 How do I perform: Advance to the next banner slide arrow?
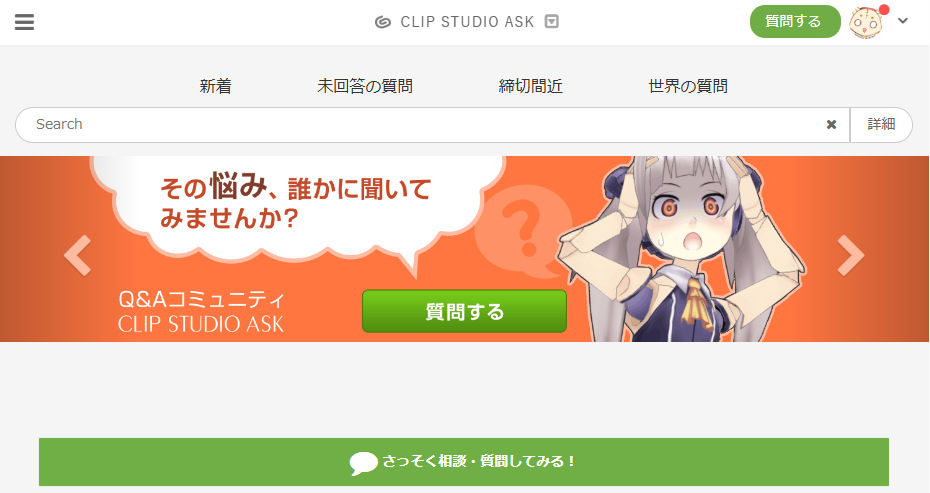[851, 256]
